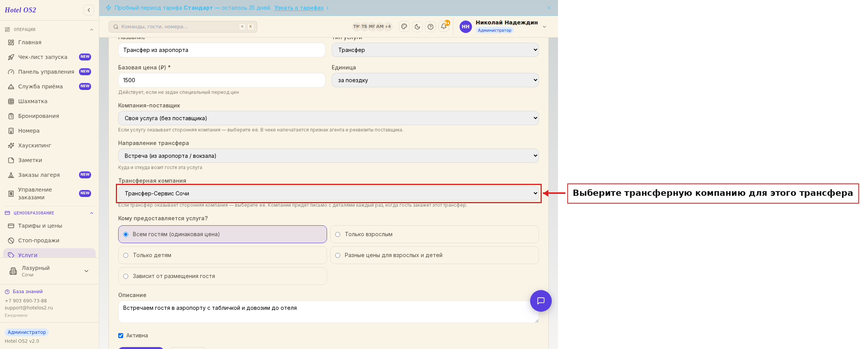Click the rocket icon for Чек-лист запуска
Viewport: 868px width, 349px height.
[x=11, y=57]
